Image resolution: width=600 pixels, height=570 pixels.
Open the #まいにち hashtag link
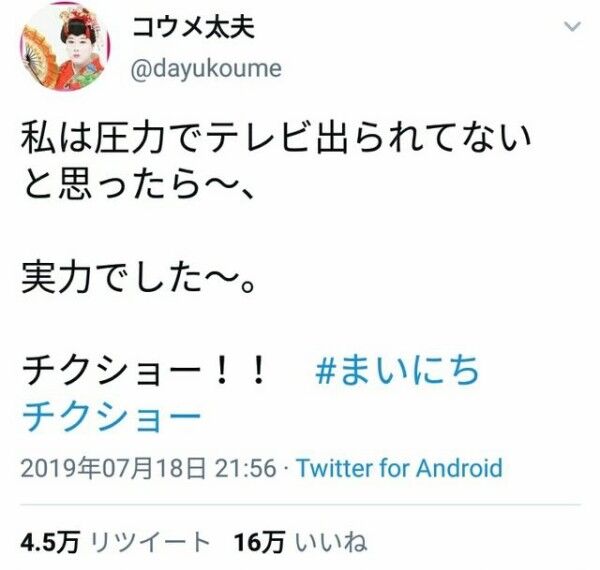397,370
